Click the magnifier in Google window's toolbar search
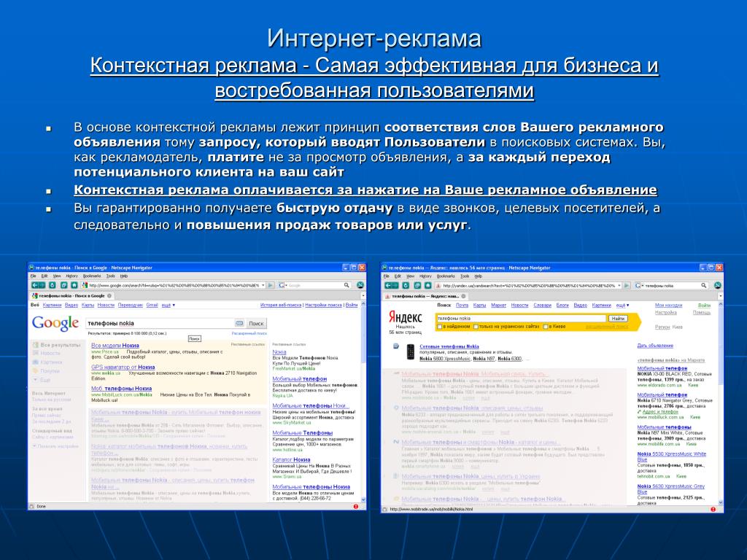This screenshot has width=747, height=560. pos(347,285)
